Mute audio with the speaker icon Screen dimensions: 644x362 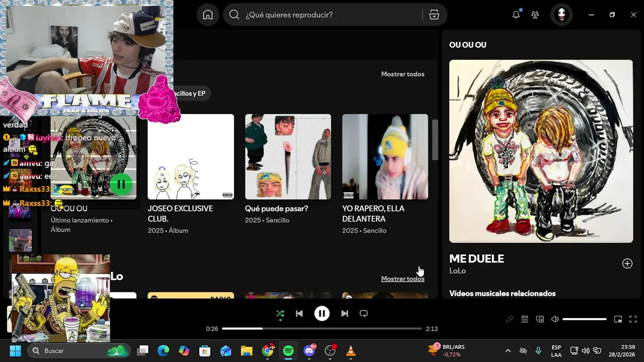pos(555,319)
